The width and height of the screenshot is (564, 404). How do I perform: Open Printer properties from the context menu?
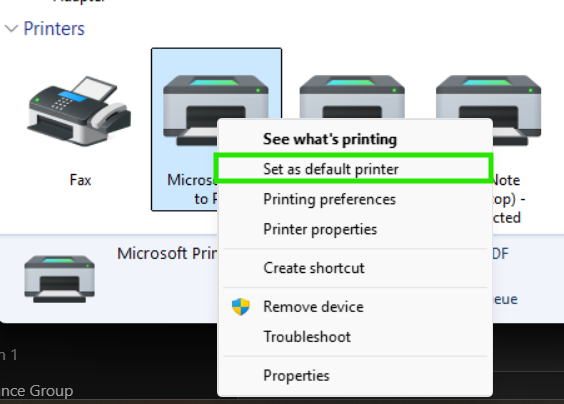coord(355,230)
